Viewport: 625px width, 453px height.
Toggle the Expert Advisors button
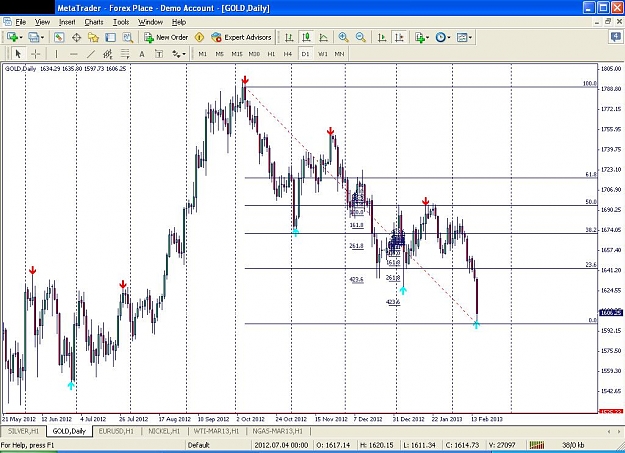(x=241, y=37)
